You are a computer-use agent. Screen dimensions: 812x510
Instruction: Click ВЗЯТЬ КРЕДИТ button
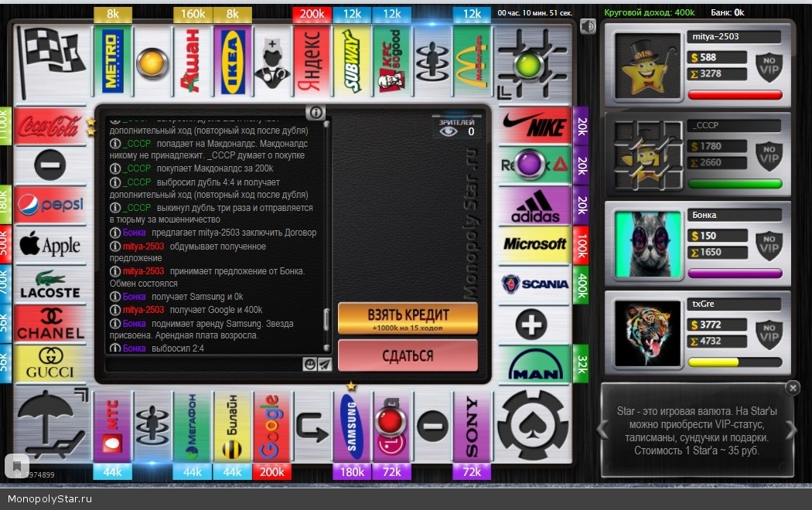tap(408, 318)
